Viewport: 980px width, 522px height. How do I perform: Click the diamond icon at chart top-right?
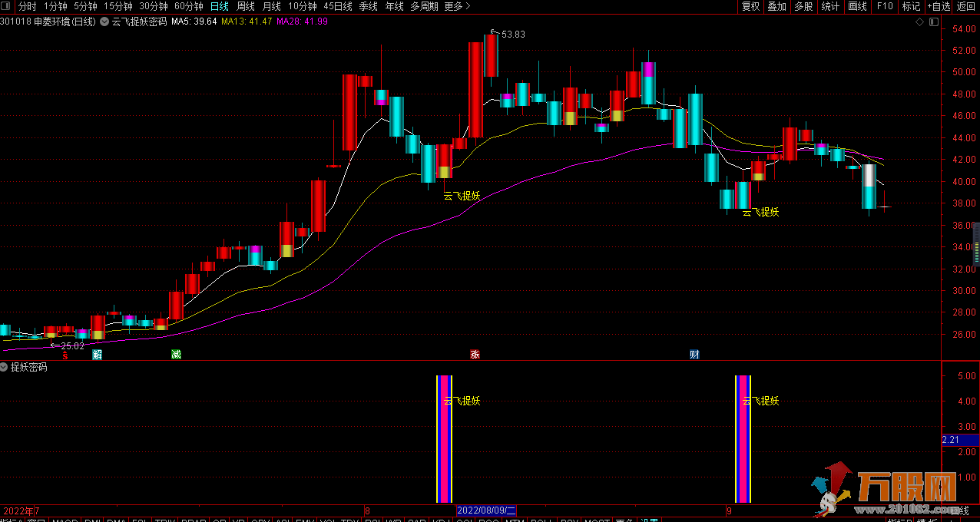click(x=920, y=21)
